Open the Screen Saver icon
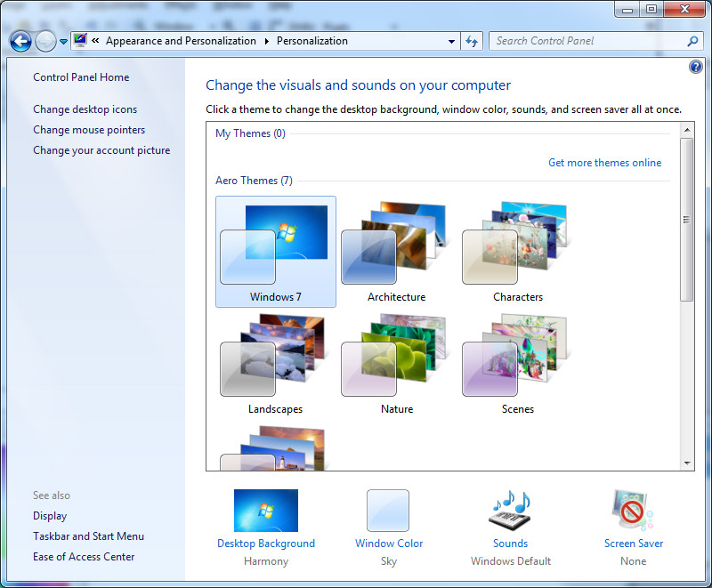Image resolution: width=712 pixels, height=588 pixels. (x=633, y=511)
